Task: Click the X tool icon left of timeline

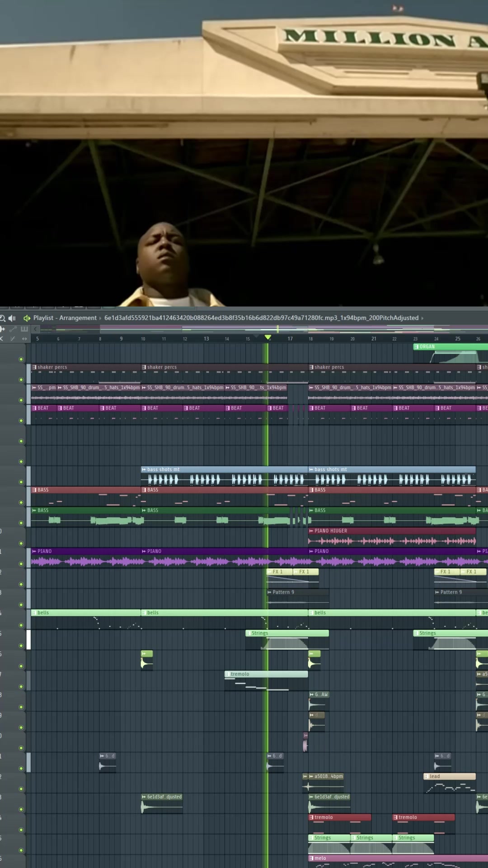Action: pos(2,339)
